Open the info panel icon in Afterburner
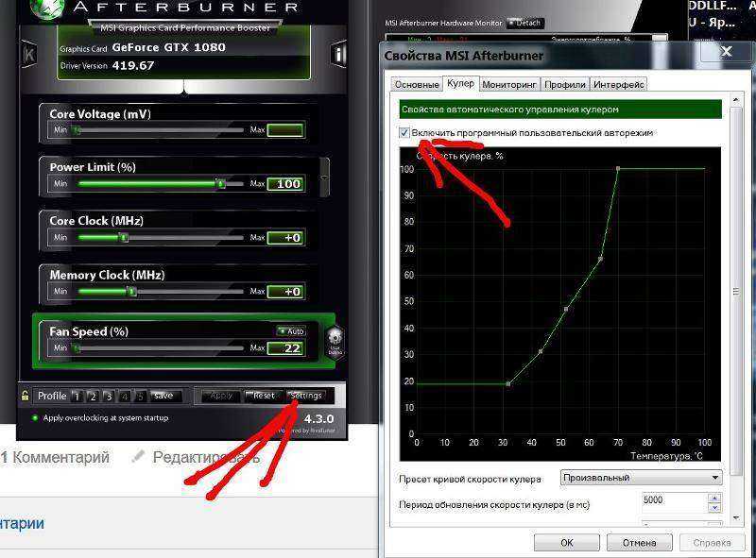Viewport: 756px width, 558px height. click(338, 55)
